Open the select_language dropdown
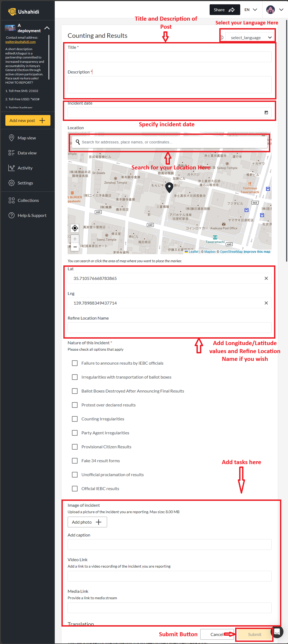Viewport: 288px width, 644px height. pyautogui.click(x=250, y=38)
